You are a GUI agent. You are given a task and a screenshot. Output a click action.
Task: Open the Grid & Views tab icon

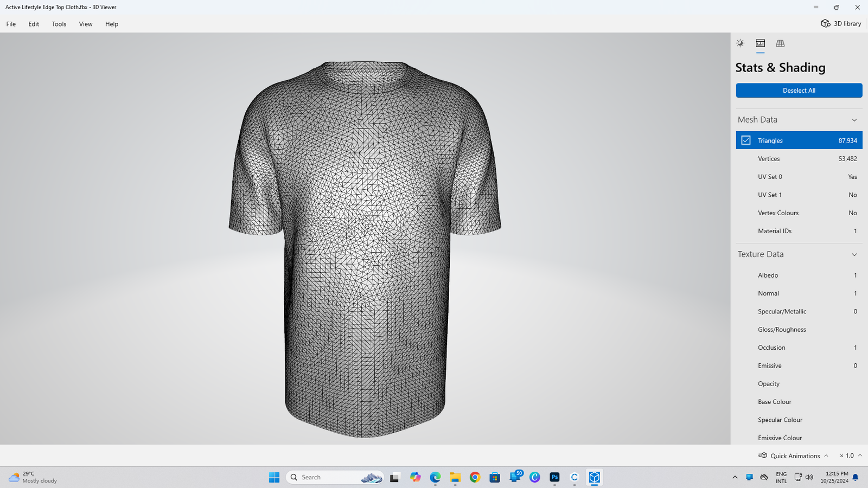[x=780, y=43]
